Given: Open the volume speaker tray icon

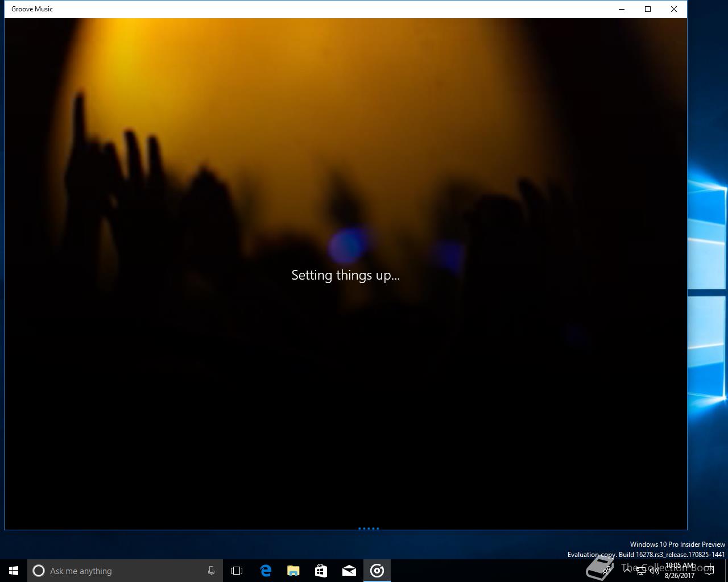Looking at the screenshot, I should 655,571.
